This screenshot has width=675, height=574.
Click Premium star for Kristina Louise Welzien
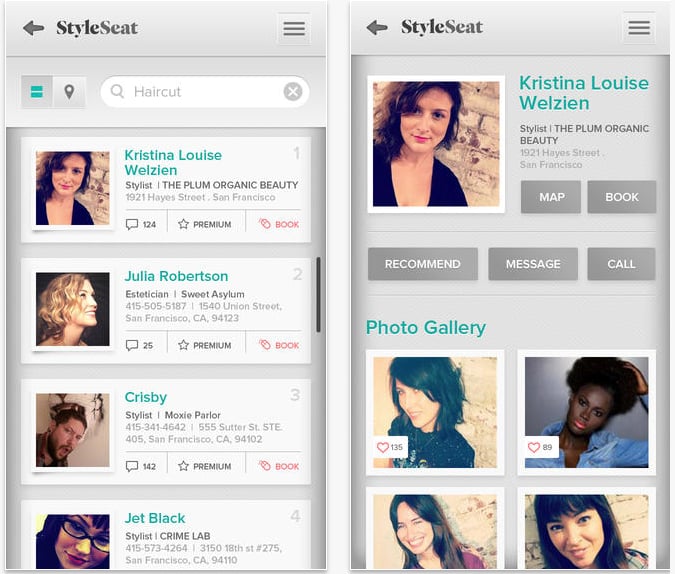(x=205, y=224)
